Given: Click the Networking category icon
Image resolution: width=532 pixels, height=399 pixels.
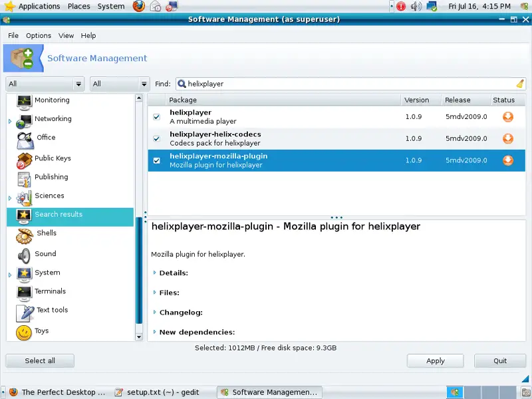Looking at the screenshot, I should [x=24, y=121].
